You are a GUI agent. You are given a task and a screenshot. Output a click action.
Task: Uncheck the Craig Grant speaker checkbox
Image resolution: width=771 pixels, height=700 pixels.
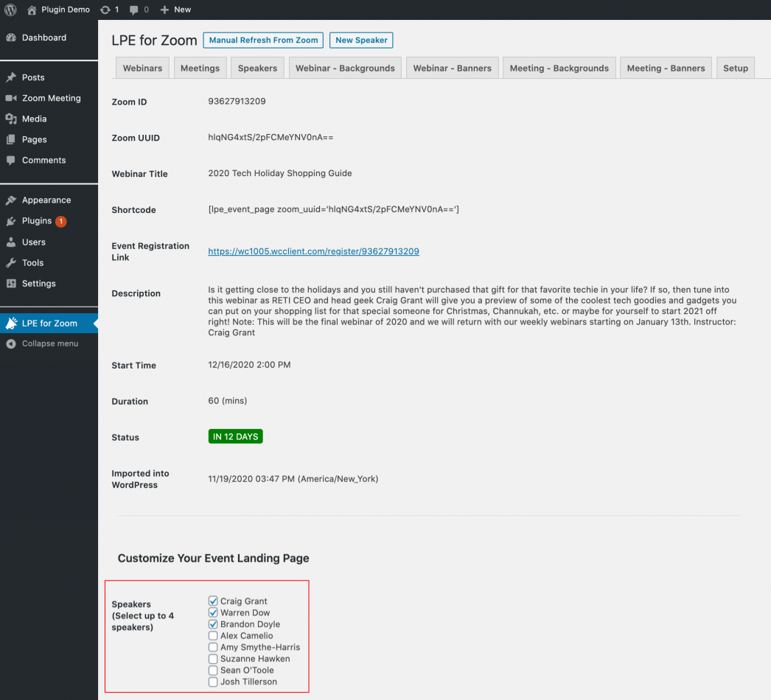[x=213, y=601]
